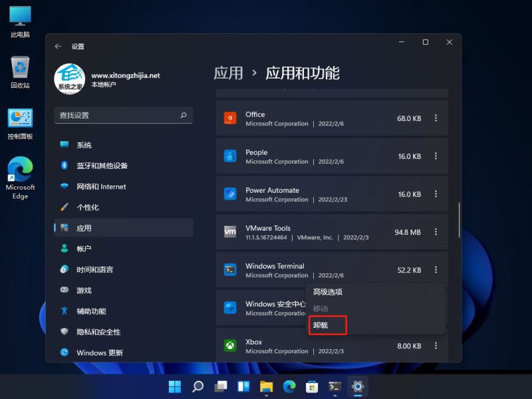Image resolution: width=532 pixels, height=399 pixels.
Task: Open the three-dot menu for Office
Action: click(436, 118)
